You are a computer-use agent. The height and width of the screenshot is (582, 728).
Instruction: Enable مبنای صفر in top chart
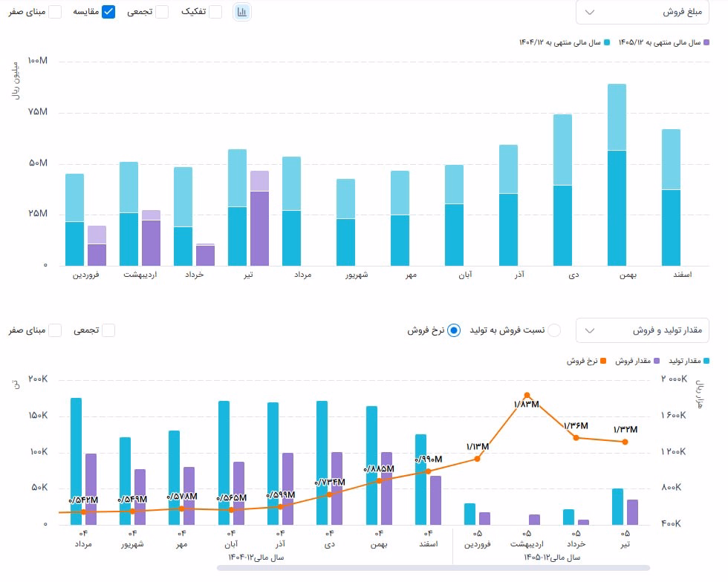tap(55, 12)
